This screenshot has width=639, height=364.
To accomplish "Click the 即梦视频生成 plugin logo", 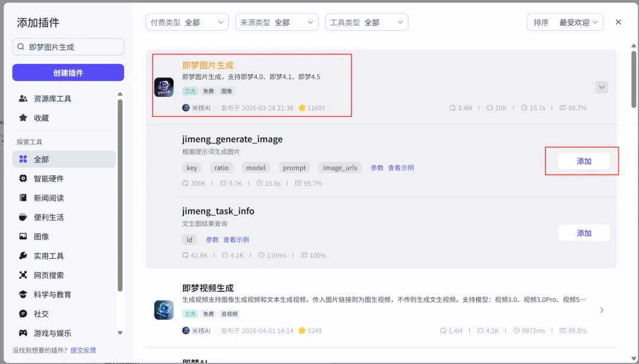I will coord(164,310).
